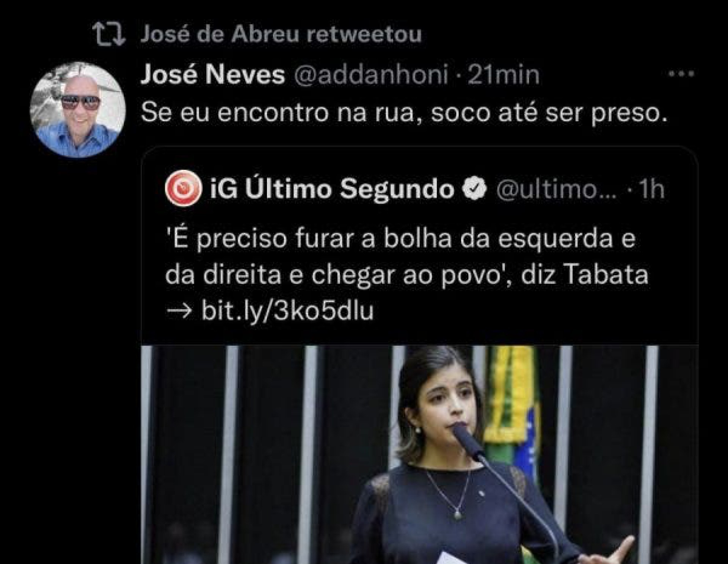Open the truncated @ultimo... handle
The width and height of the screenshot is (728, 564).
557,189
